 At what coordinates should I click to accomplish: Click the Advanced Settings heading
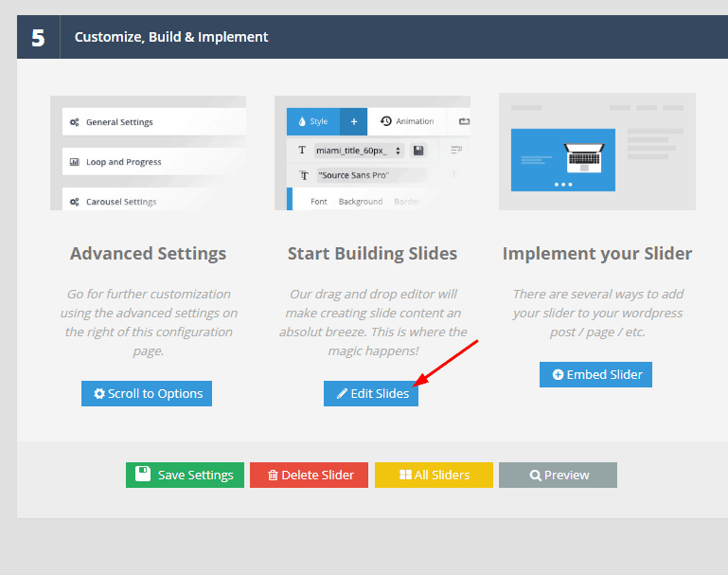point(148,254)
